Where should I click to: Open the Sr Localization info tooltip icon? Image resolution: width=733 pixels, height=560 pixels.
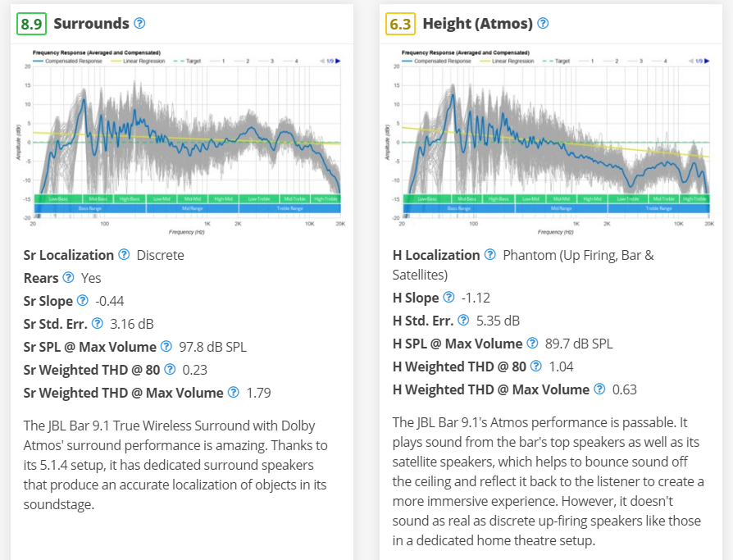(x=124, y=255)
